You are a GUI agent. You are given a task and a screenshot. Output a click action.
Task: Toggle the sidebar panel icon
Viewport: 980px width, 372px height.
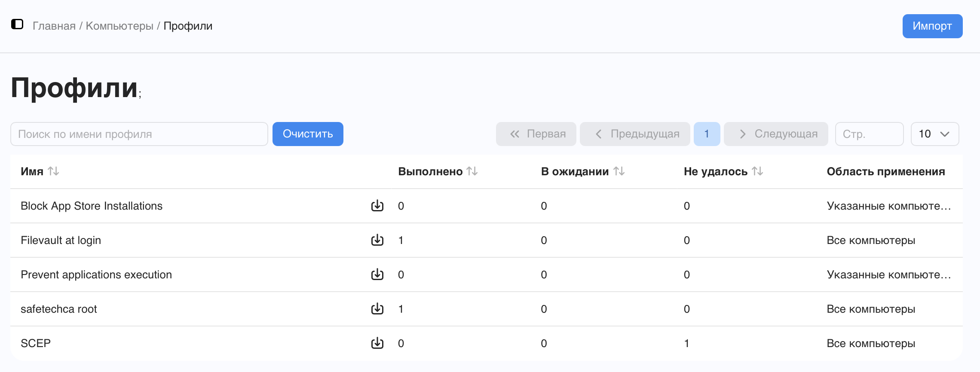17,24
